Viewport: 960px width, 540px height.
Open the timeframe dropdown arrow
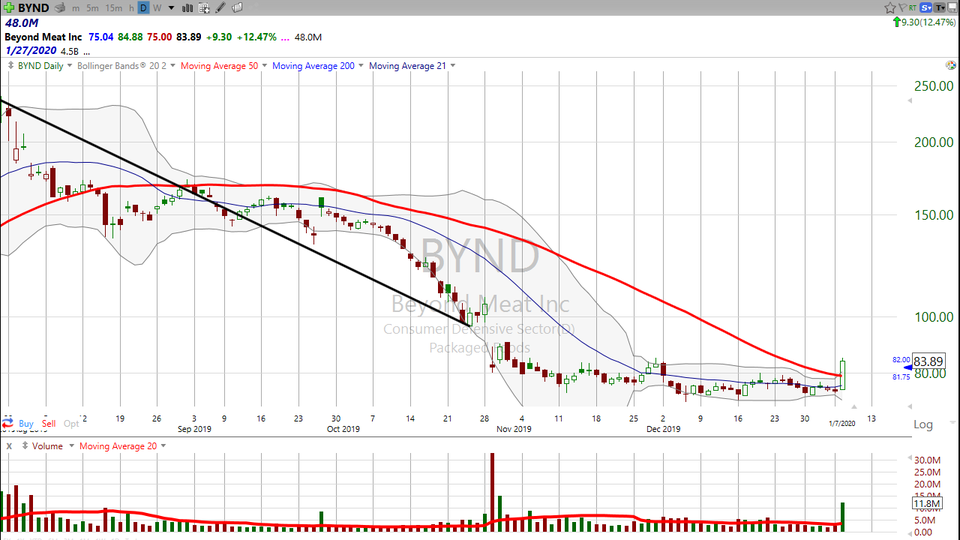[171, 8]
